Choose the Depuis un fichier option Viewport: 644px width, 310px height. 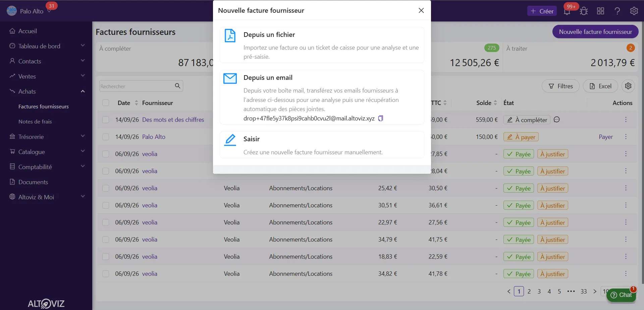point(322,45)
